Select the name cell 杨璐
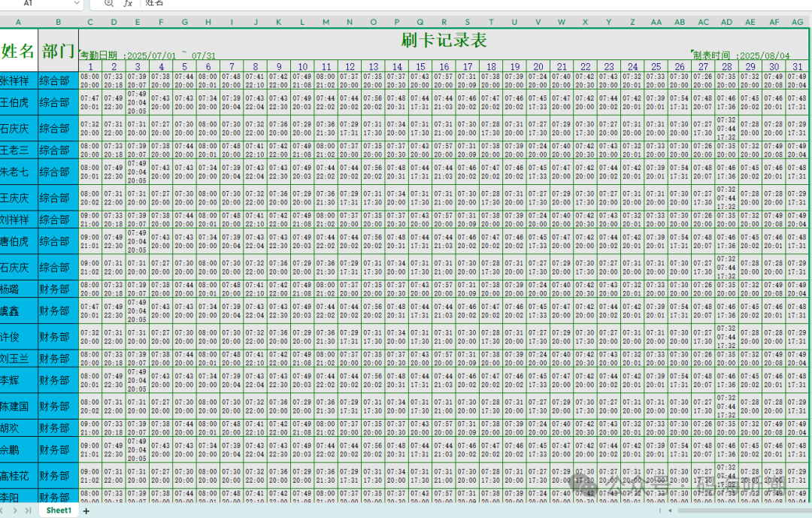The height and width of the screenshot is (518, 812). [19, 289]
